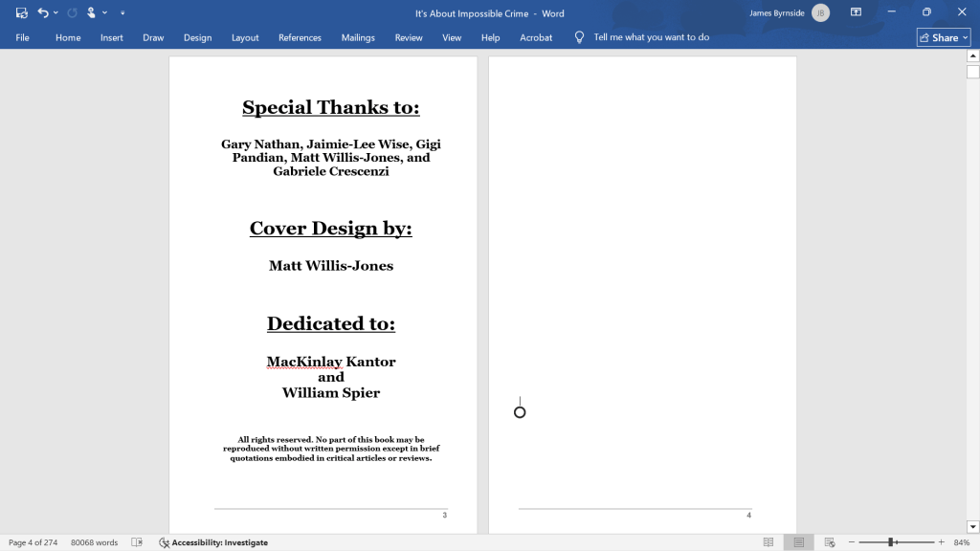Switch to Print Layout view
The image size is (980, 551).
(x=798, y=542)
